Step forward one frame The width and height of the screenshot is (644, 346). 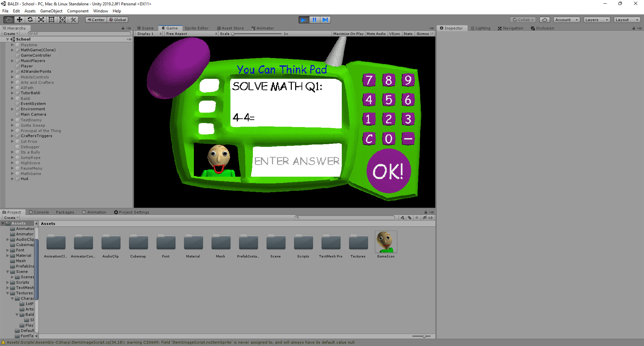pyautogui.click(x=325, y=20)
